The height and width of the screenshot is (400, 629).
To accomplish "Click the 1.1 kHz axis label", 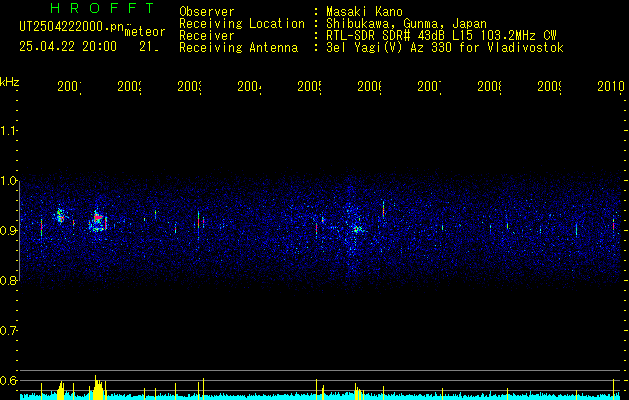I will click(8, 131).
